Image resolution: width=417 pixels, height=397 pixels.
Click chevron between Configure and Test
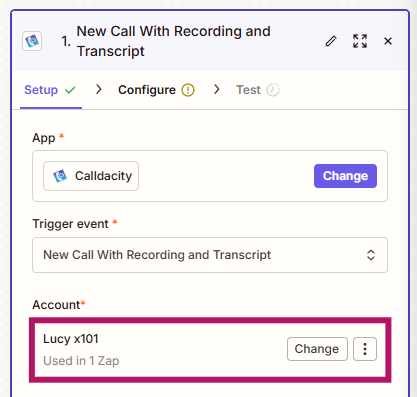[217, 89]
